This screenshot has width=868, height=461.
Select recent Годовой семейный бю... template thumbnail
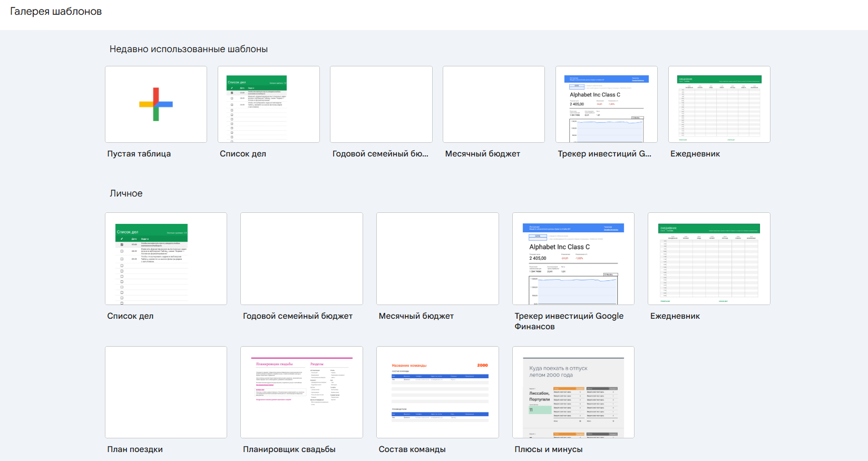pos(381,104)
